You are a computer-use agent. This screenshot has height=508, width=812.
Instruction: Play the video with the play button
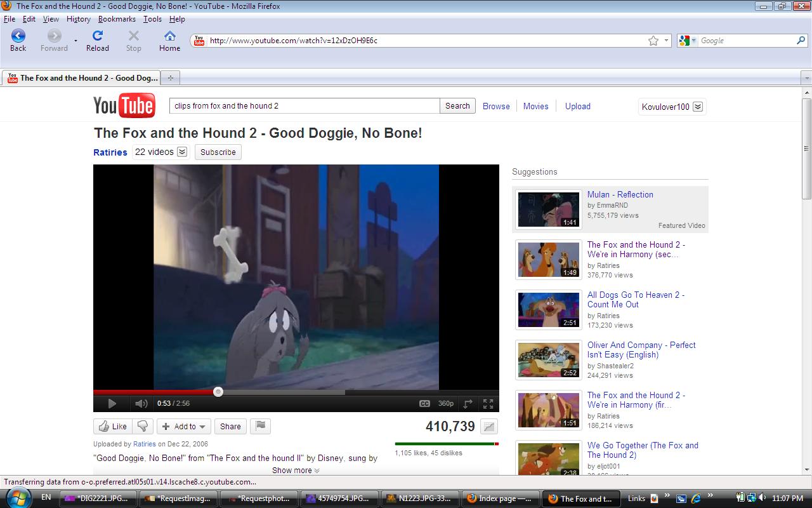coord(112,403)
